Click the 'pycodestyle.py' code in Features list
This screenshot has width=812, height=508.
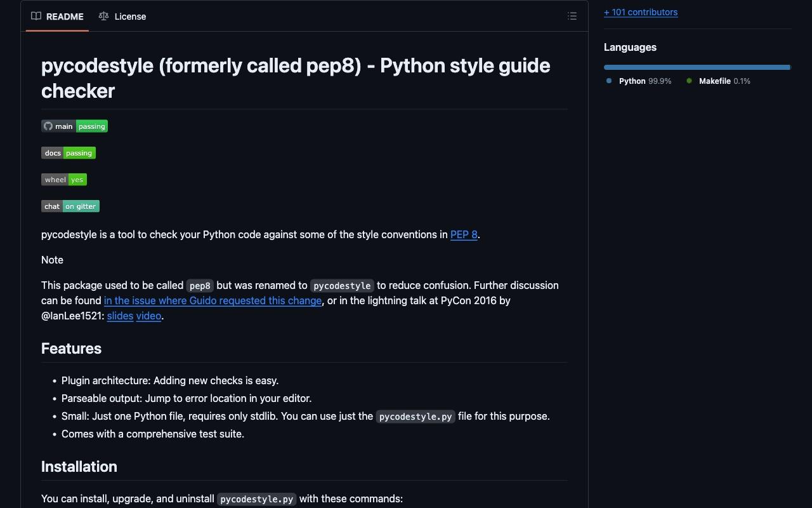[x=416, y=417]
